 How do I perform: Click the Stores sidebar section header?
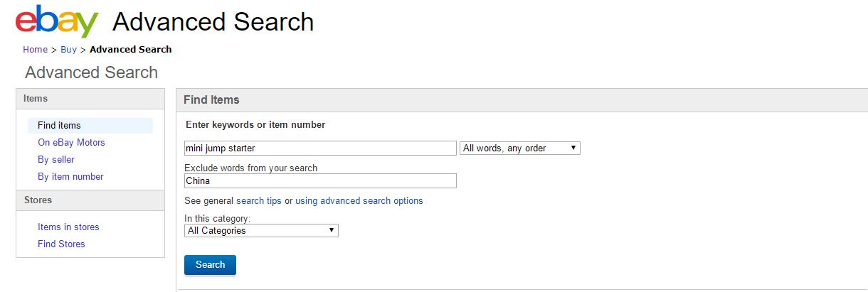tap(38, 200)
